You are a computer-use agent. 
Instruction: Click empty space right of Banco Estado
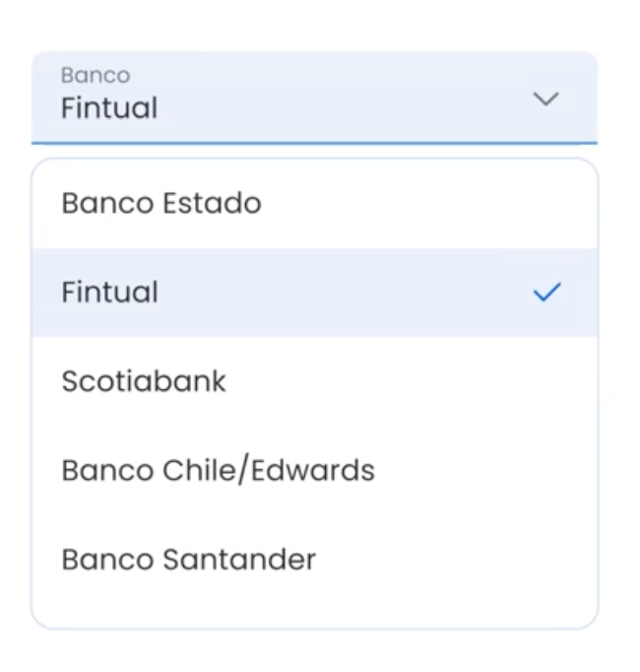click(428, 204)
